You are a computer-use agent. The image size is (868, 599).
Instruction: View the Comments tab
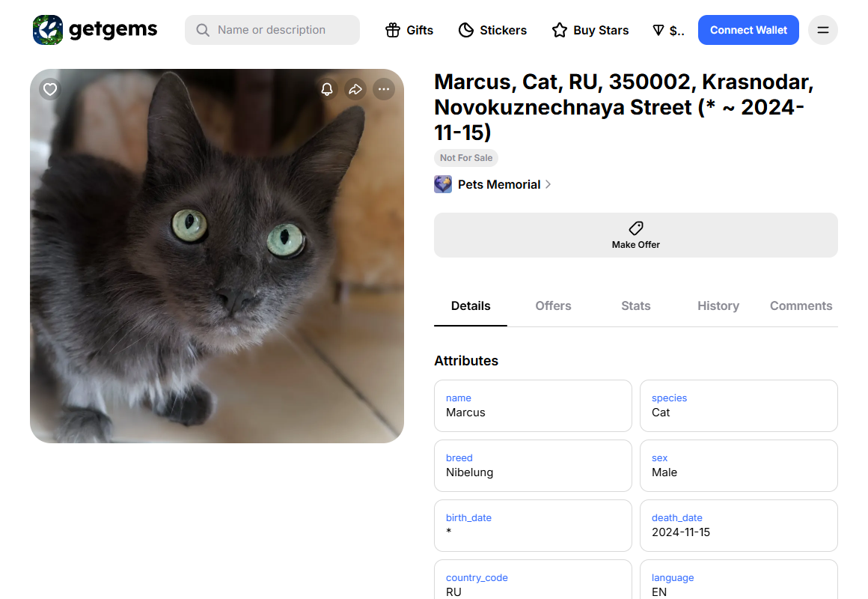click(x=801, y=305)
